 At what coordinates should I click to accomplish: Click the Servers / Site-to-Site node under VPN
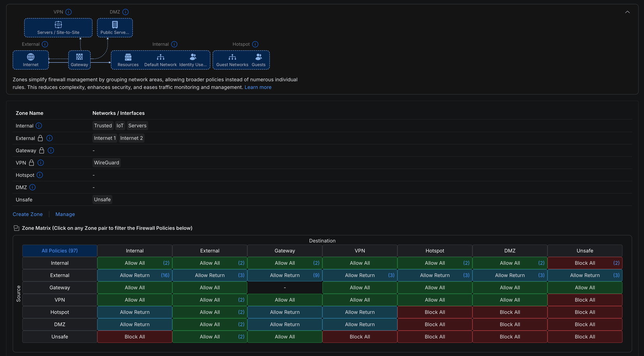[x=58, y=27]
